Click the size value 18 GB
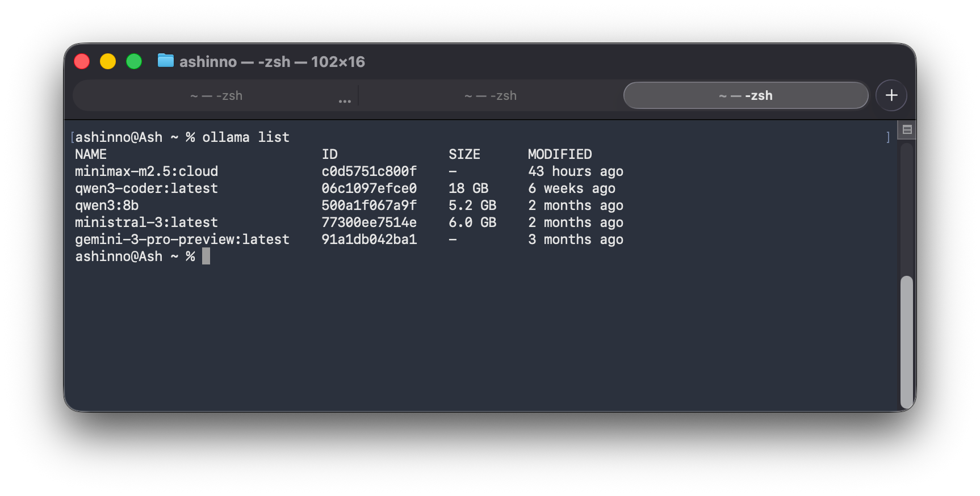The width and height of the screenshot is (980, 496). tap(468, 188)
